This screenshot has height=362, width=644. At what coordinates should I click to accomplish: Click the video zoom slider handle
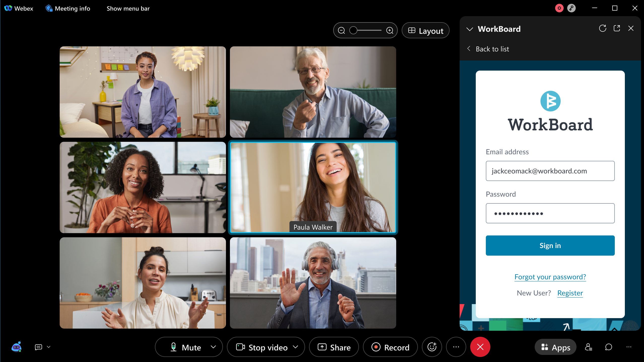(353, 31)
